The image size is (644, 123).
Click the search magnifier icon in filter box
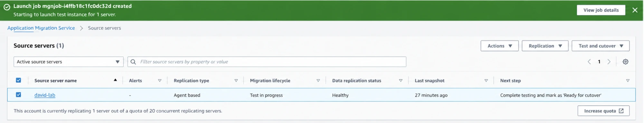133,62
